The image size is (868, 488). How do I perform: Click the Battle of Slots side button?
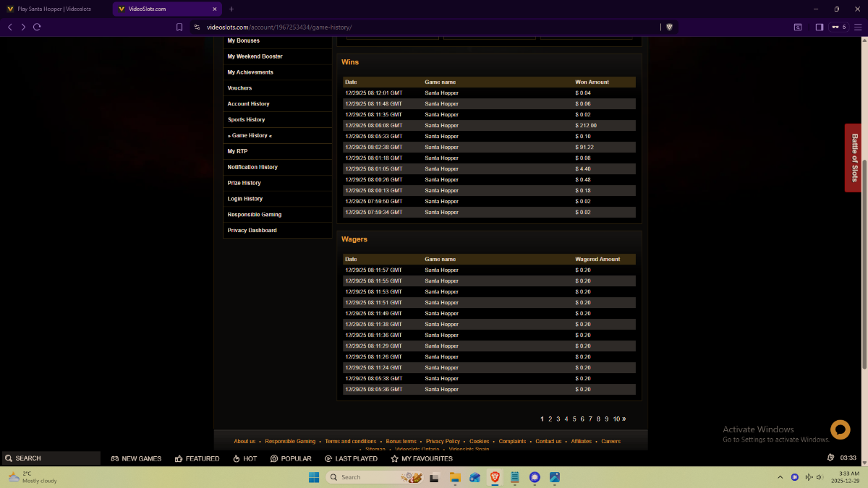(x=854, y=158)
